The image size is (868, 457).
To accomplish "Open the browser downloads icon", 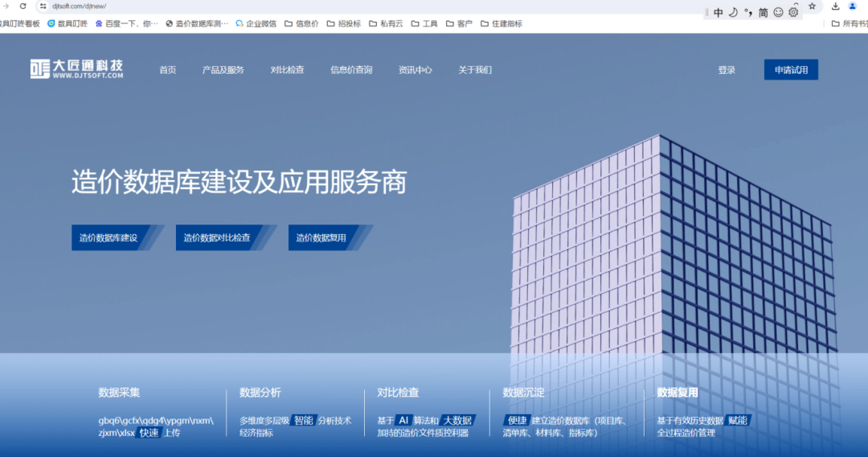I will click(835, 6).
